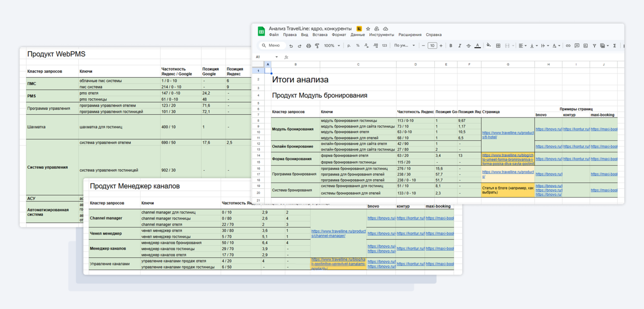Select column B header
The image size is (644, 309).
[x=295, y=64]
